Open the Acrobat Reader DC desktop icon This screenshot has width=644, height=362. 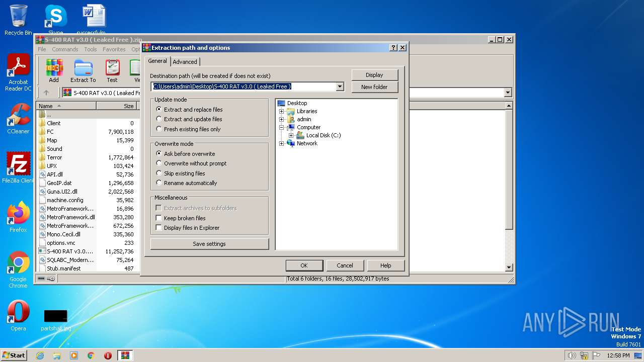click(x=18, y=73)
